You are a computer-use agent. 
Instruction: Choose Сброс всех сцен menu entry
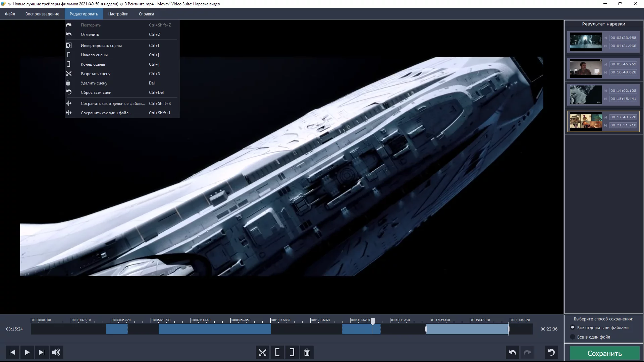(122, 93)
